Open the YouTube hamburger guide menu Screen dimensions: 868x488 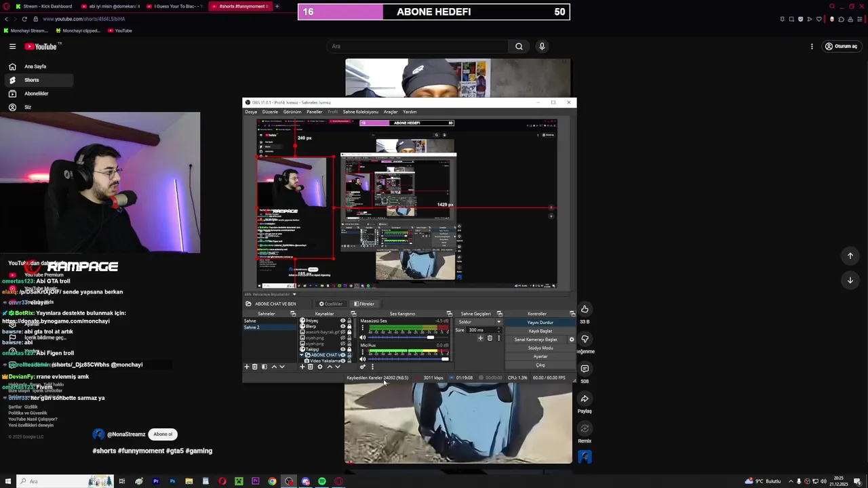point(12,46)
